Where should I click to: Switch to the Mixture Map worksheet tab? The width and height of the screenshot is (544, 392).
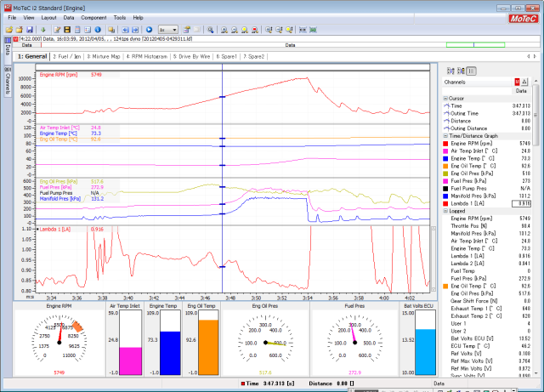pos(104,57)
